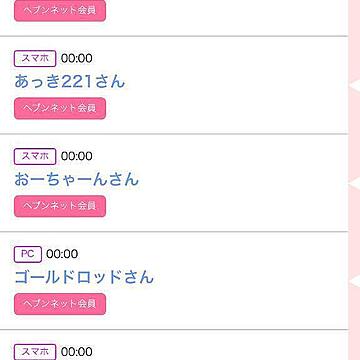This screenshot has height=360, width=360.
Task: Click the スマホ badge in the last partially visible entry
Action: pos(35,352)
